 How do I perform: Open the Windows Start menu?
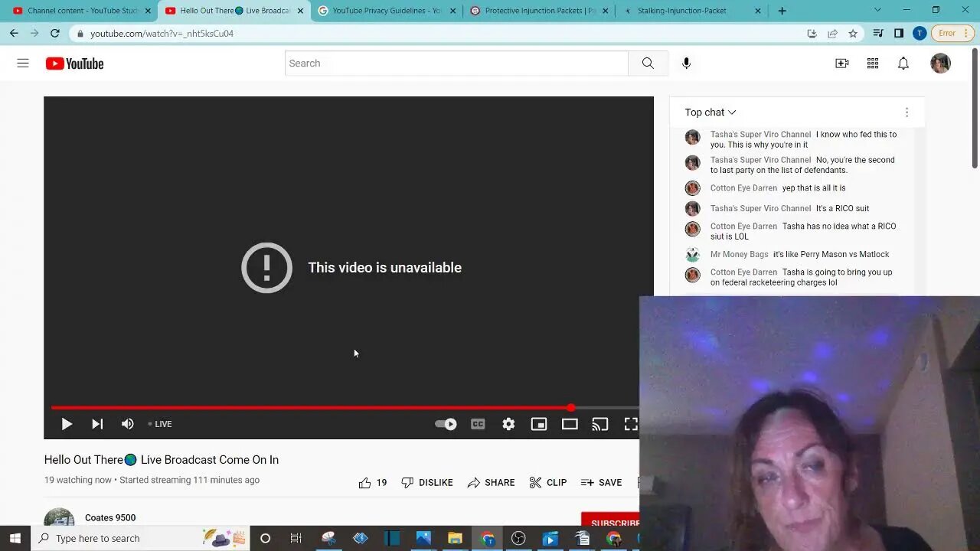coord(15,538)
